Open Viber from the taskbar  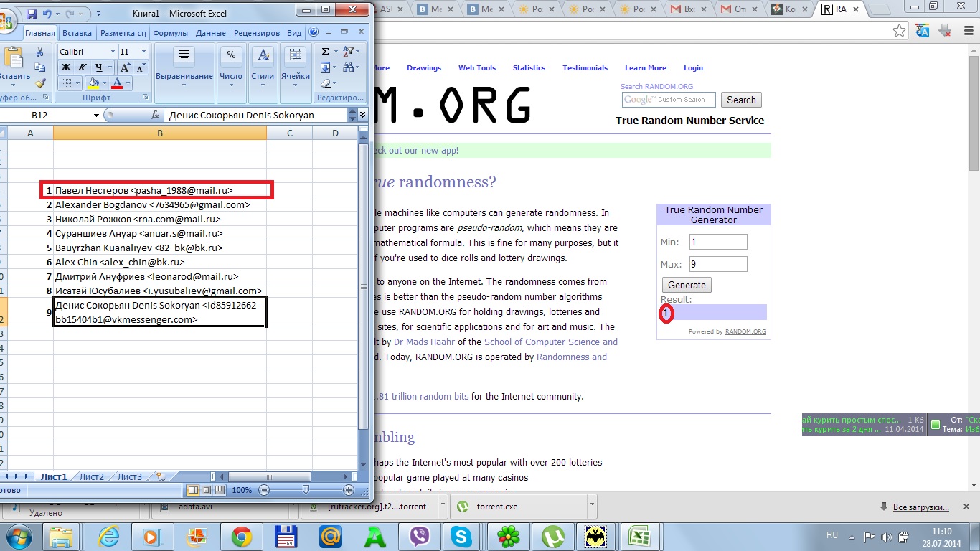pyautogui.click(x=418, y=536)
